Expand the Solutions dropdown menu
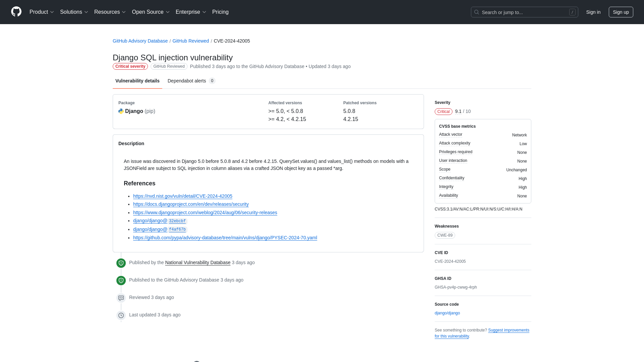Viewport: 644px width, 362px height. [x=74, y=12]
